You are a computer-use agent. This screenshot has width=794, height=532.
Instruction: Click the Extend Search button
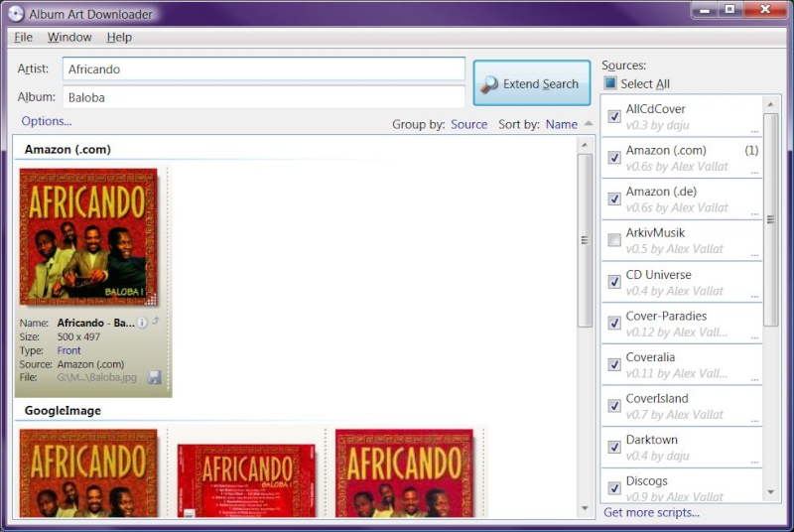pos(532,83)
